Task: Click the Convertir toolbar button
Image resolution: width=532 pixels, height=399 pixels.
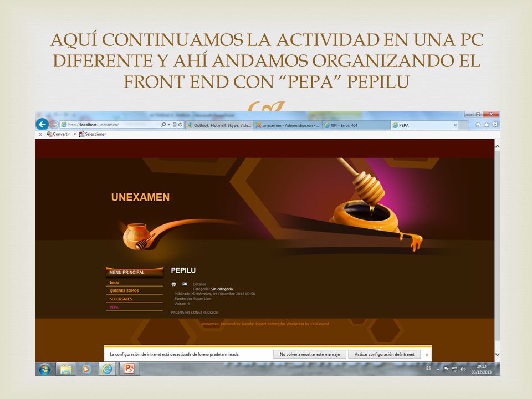Action: pyautogui.click(x=58, y=134)
